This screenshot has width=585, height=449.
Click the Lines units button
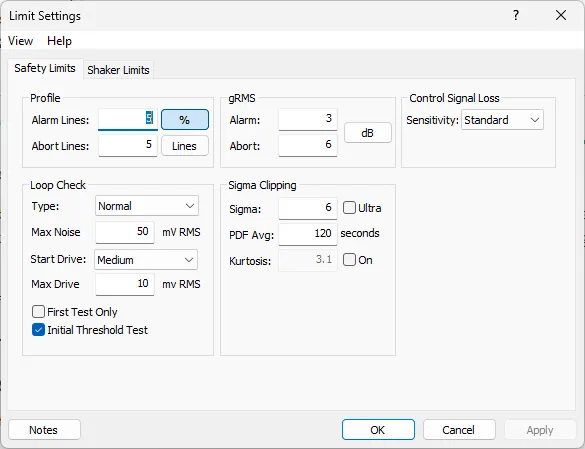(185, 146)
